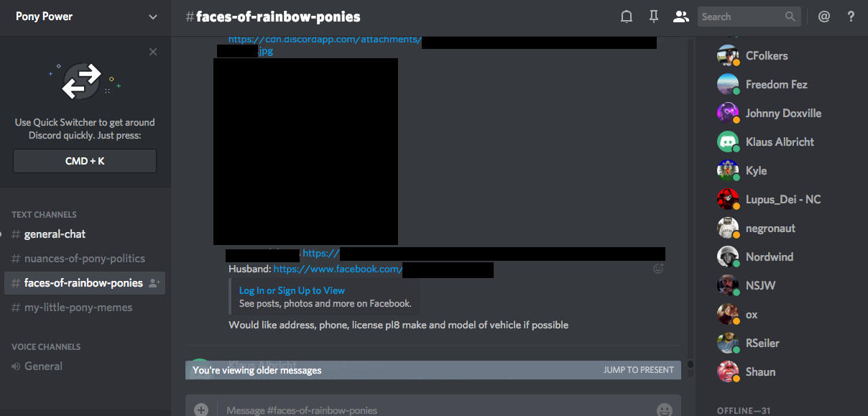Open emoji picker in message box
868x416 pixels.
(664, 410)
